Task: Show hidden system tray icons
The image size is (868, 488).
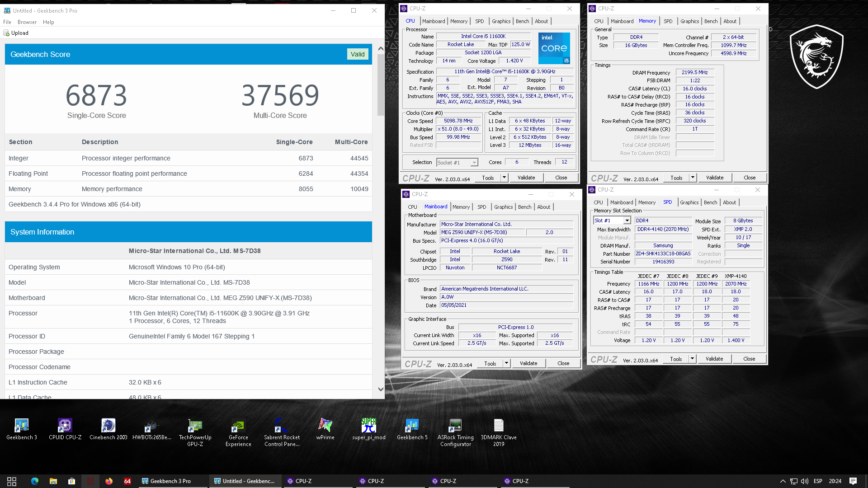Action: point(783,481)
